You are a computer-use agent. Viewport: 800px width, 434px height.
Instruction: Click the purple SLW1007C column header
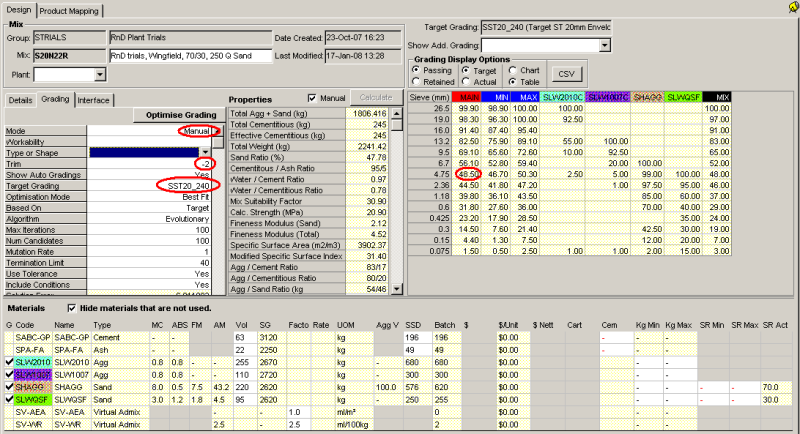[x=608, y=97]
